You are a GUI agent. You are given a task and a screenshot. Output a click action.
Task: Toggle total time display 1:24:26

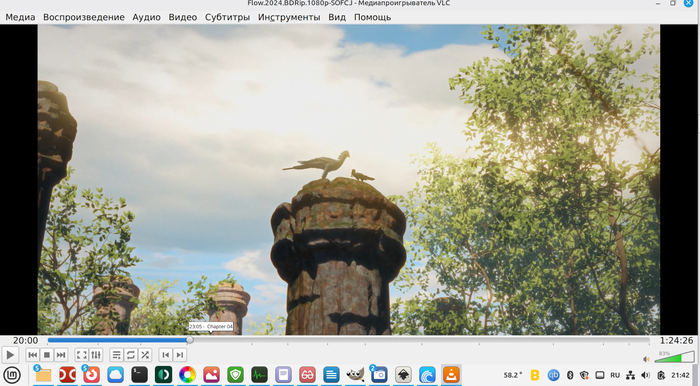(676, 340)
